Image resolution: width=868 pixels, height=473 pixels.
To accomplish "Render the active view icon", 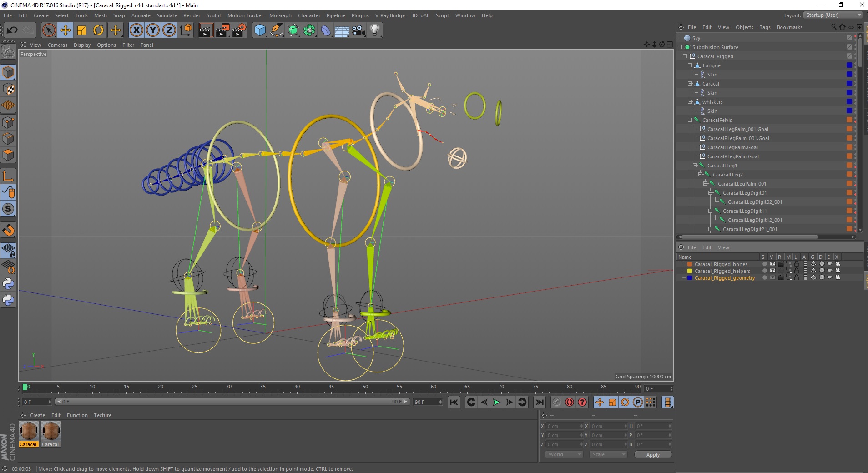I will [x=206, y=30].
